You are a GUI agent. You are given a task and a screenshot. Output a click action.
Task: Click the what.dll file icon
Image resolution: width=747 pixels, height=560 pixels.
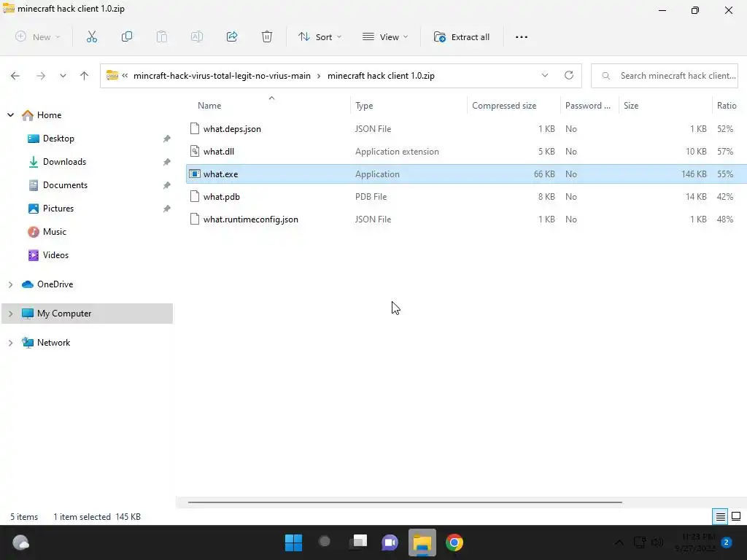pos(194,152)
